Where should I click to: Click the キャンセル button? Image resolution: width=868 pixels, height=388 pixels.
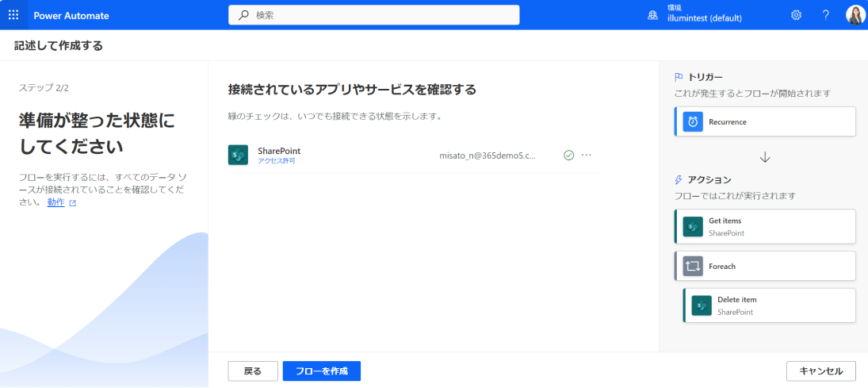coord(821,371)
